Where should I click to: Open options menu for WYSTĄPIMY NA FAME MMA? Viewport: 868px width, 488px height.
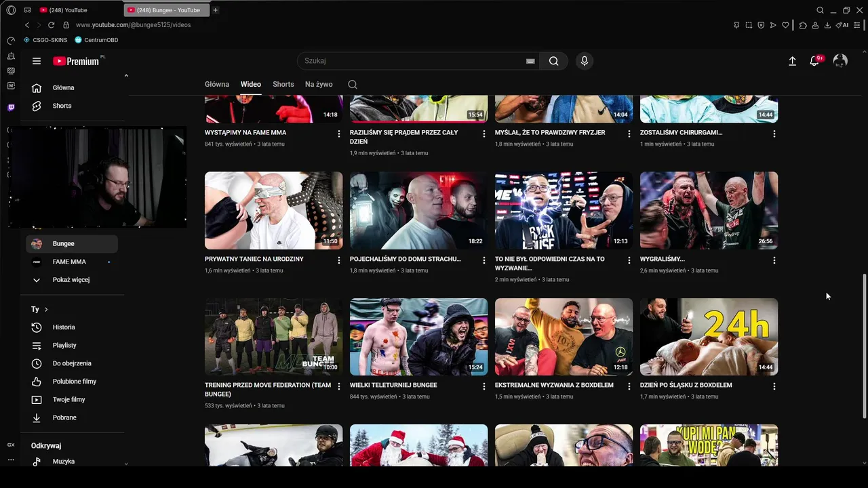coord(339,134)
